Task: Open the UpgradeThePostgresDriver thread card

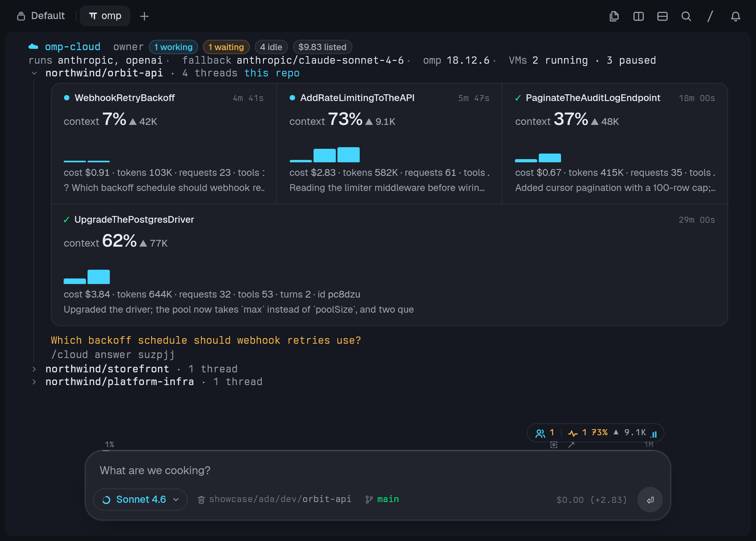Action: pos(389,265)
